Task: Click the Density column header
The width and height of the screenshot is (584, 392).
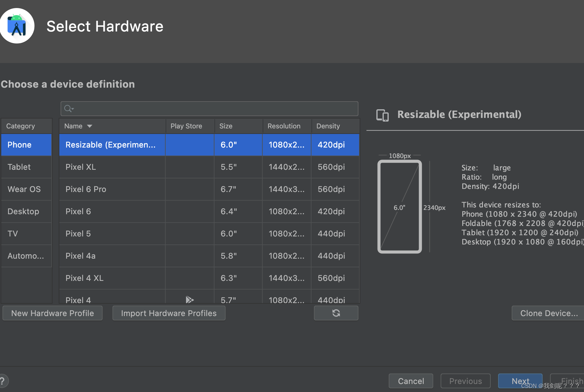Action: tap(336, 126)
